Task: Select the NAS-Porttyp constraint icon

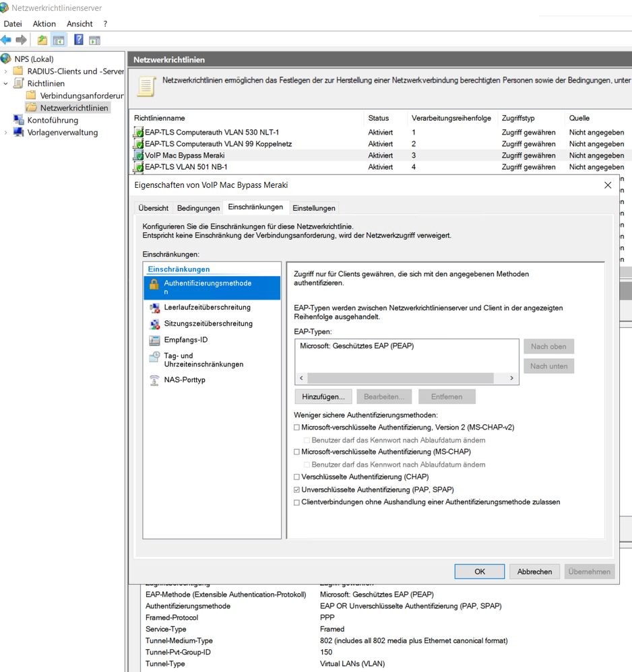Action: [x=154, y=380]
